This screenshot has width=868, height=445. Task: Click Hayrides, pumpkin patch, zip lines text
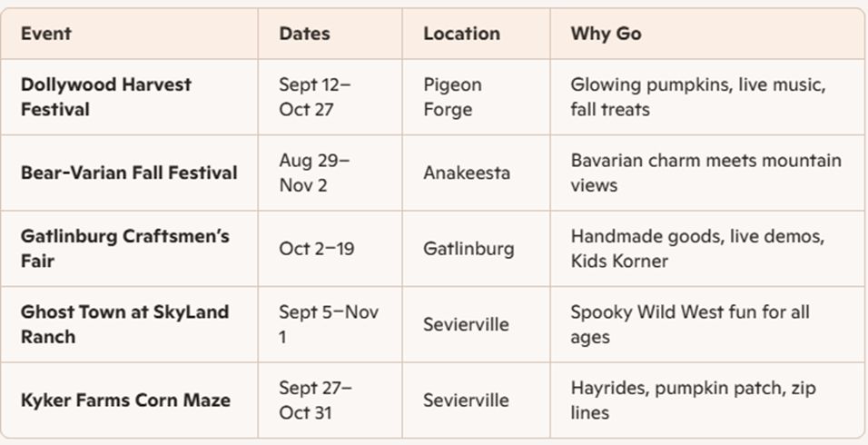click(694, 400)
